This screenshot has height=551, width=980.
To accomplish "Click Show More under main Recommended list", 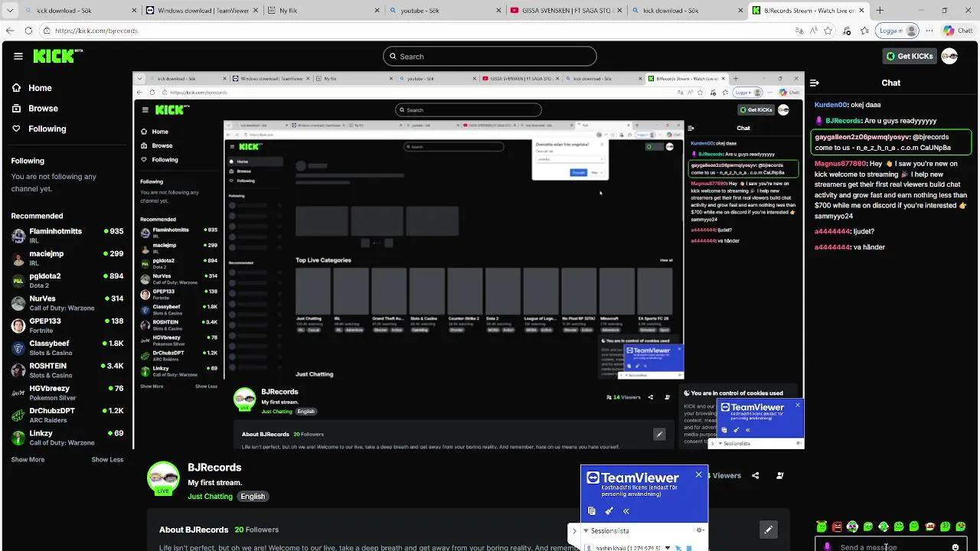I will point(28,460).
